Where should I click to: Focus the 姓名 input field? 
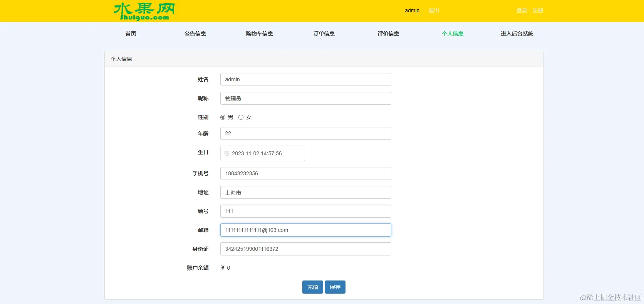pyautogui.click(x=306, y=79)
